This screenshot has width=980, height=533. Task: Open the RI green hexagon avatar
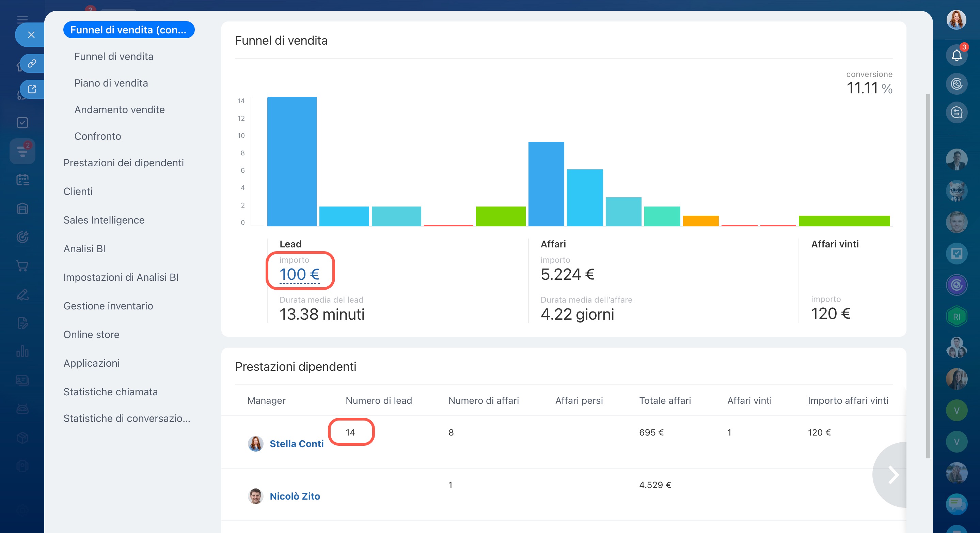pyautogui.click(x=956, y=316)
